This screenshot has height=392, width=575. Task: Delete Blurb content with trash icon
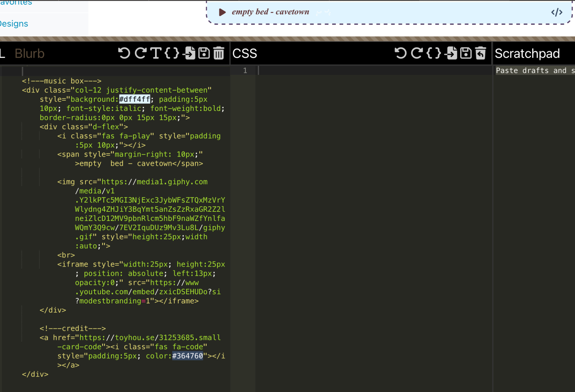point(219,53)
